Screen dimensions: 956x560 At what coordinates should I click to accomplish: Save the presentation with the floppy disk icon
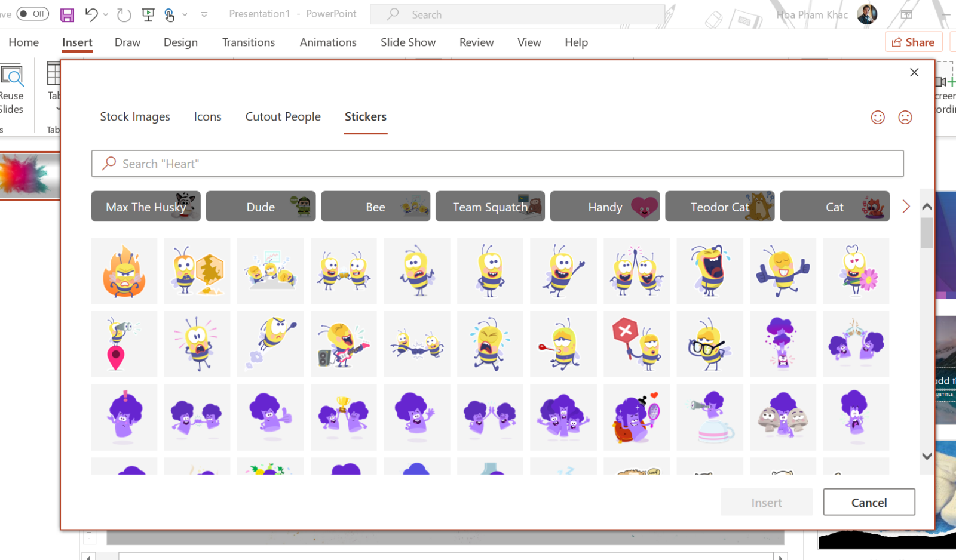click(x=68, y=14)
